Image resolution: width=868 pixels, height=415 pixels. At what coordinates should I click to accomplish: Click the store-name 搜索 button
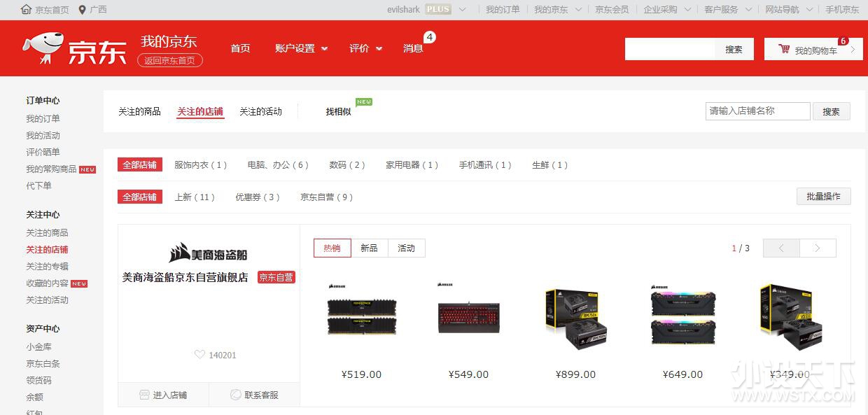click(x=831, y=111)
